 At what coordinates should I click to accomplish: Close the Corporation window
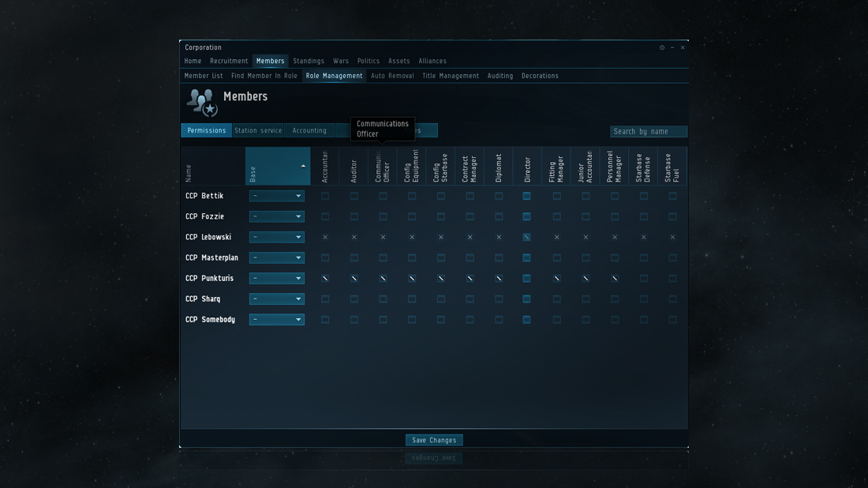[683, 47]
